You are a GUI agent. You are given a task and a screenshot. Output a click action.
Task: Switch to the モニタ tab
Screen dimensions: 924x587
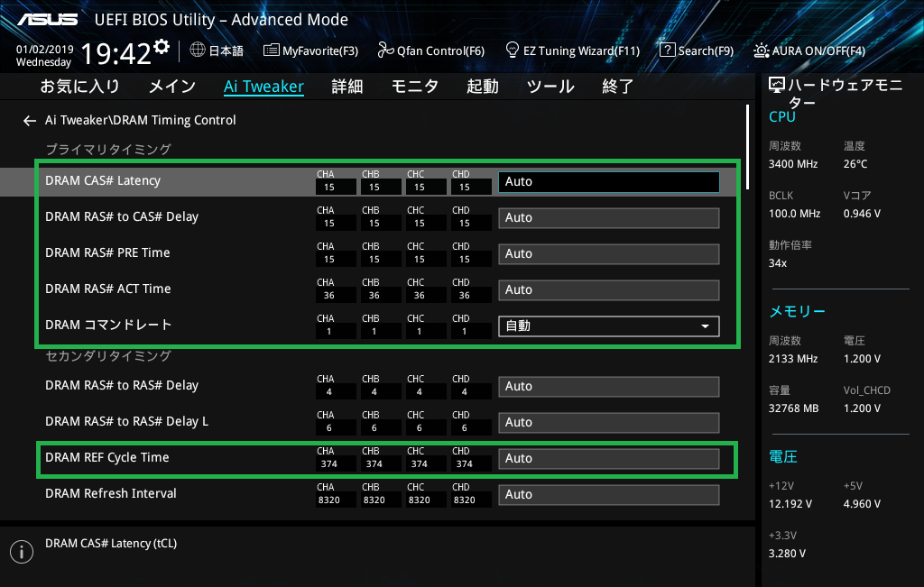415,87
